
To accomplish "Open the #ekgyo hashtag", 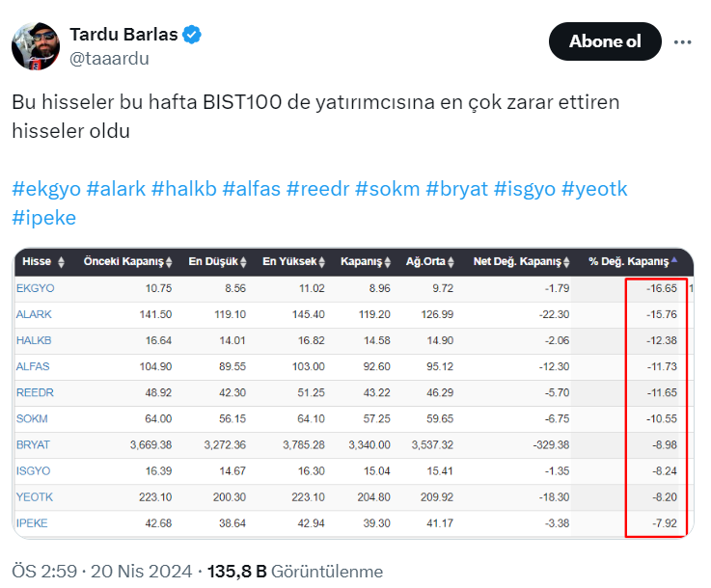I will click(46, 189).
